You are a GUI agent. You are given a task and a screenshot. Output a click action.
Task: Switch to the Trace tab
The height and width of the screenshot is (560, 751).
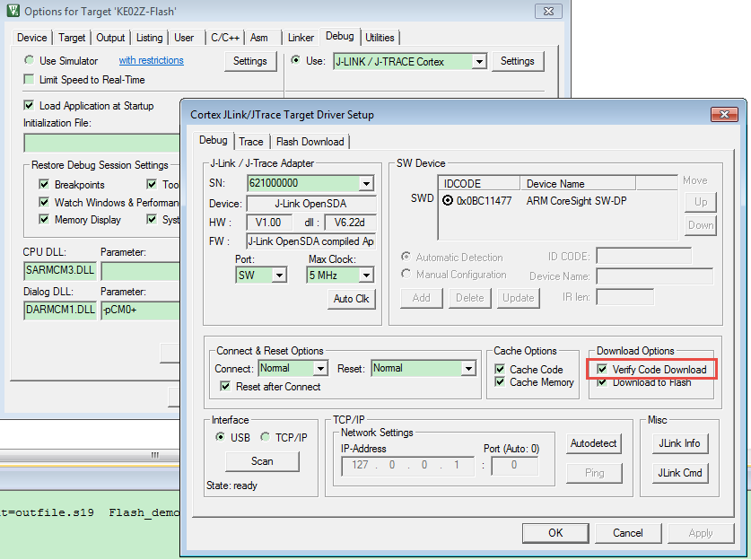tap(251, 142)
